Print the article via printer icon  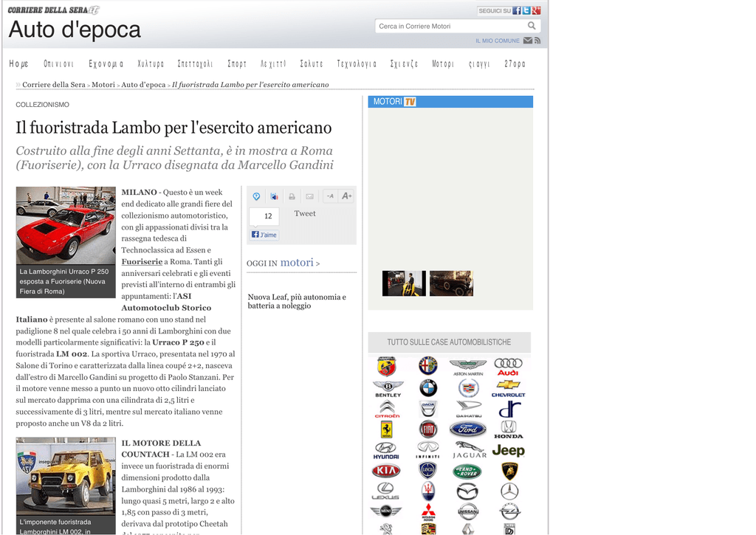(x=292, y=196)
